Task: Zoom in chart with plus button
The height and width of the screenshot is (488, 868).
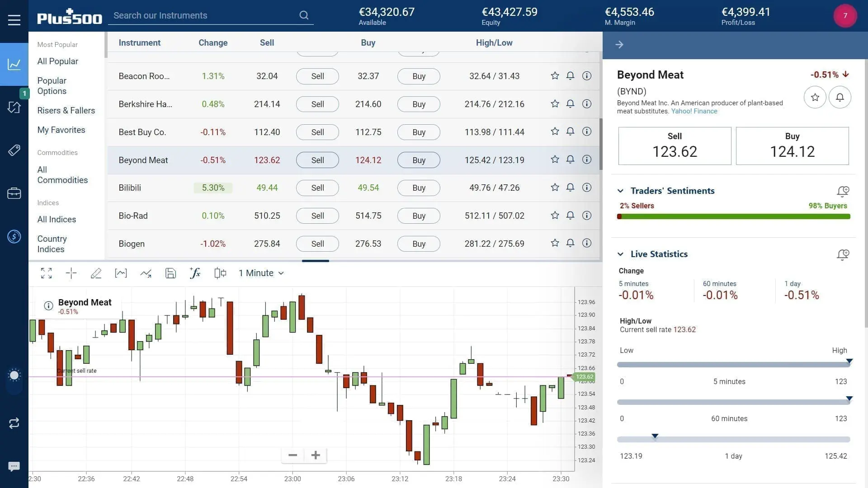Action: (316, 455)
